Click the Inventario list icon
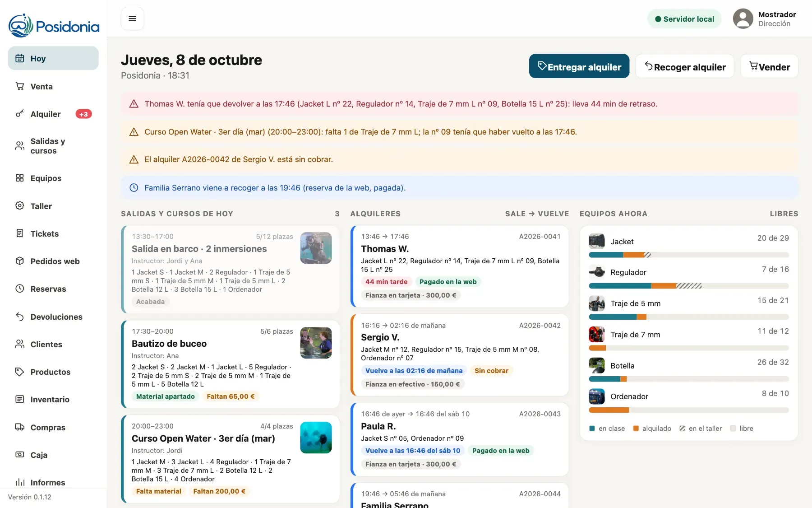812x508 pixels. (20, 399)
